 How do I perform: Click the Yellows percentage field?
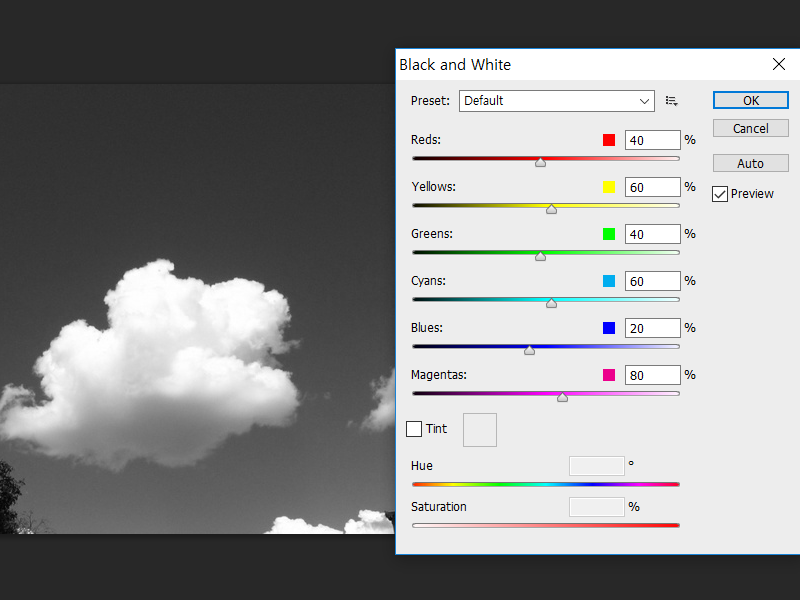(x=653, y=187)
